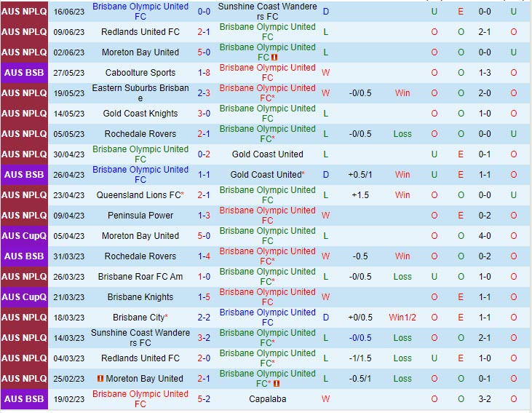Click red card icon before Moreton Bay United 25/02/23
Viewport: 532px width, 413px height.
pyautogui.click(x=100, y=378)
